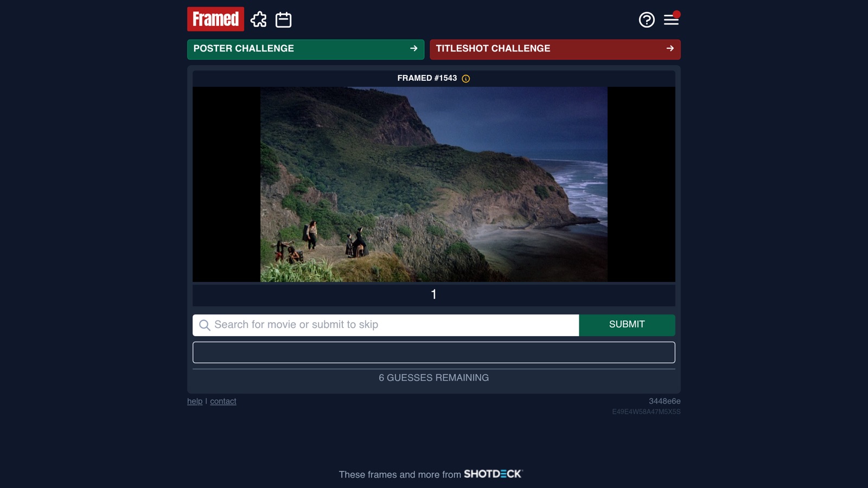Click the "E49E4W58A47M5X5S" code text
This screenshot has width=868, height=488.
coord(646,412)
